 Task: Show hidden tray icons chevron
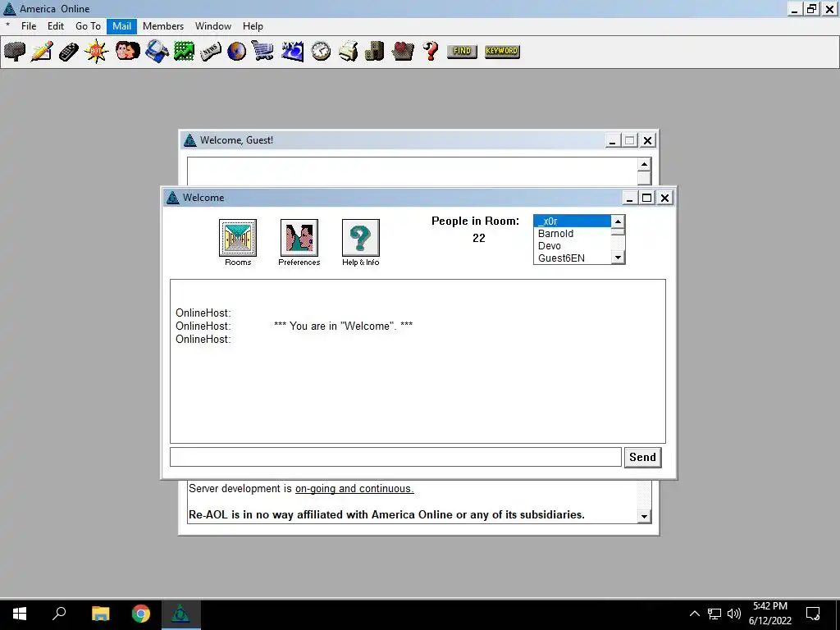(x=694, y=614)
